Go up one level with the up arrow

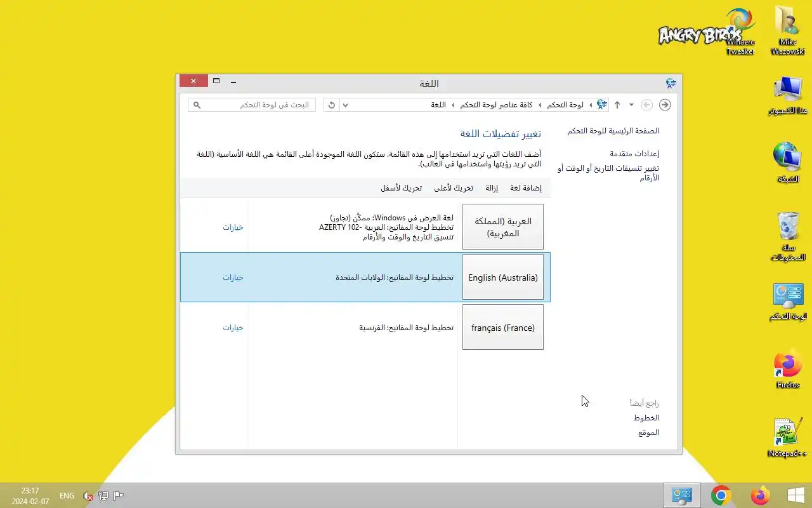click(617, 105)
